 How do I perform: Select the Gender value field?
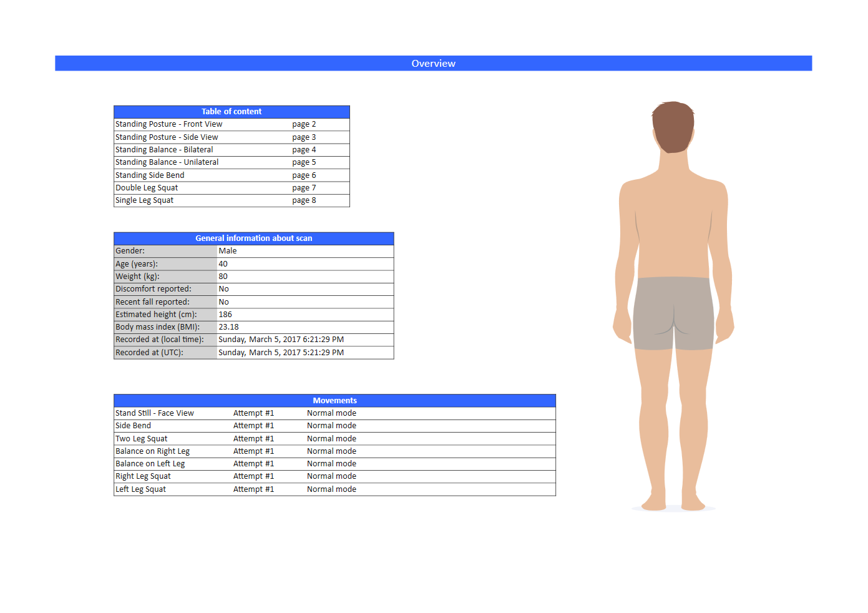click(x=305, y=250)
